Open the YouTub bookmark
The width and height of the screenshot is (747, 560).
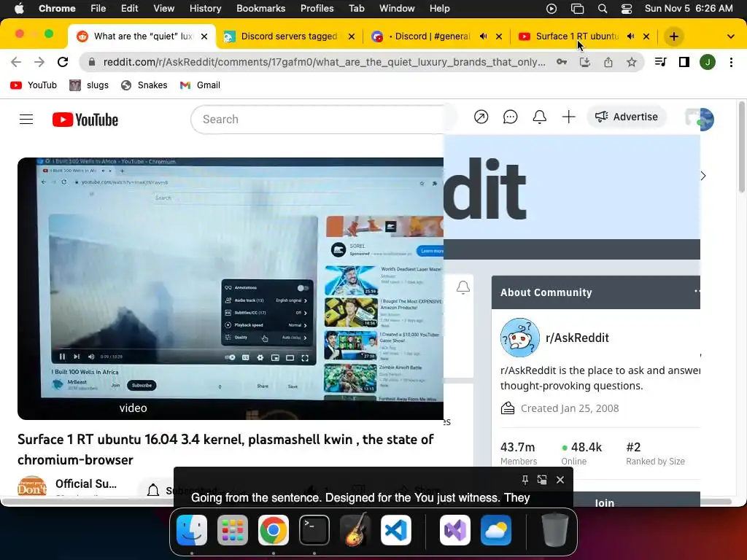(34, 85)
